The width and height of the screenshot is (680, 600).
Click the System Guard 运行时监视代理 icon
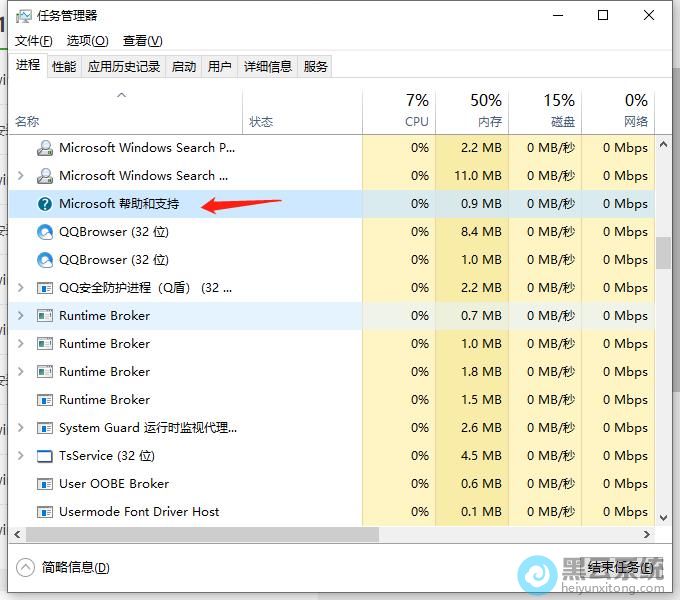point(44,428)
